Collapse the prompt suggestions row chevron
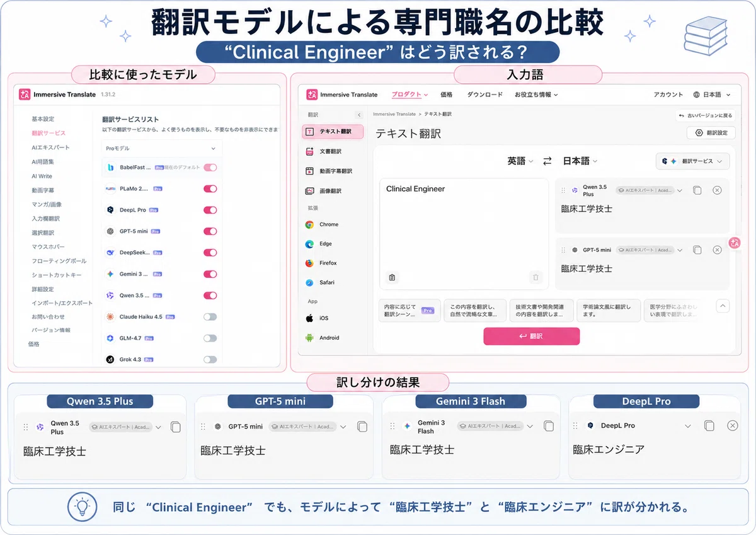Viewport: 756px width, 535px height. [723, 306]
